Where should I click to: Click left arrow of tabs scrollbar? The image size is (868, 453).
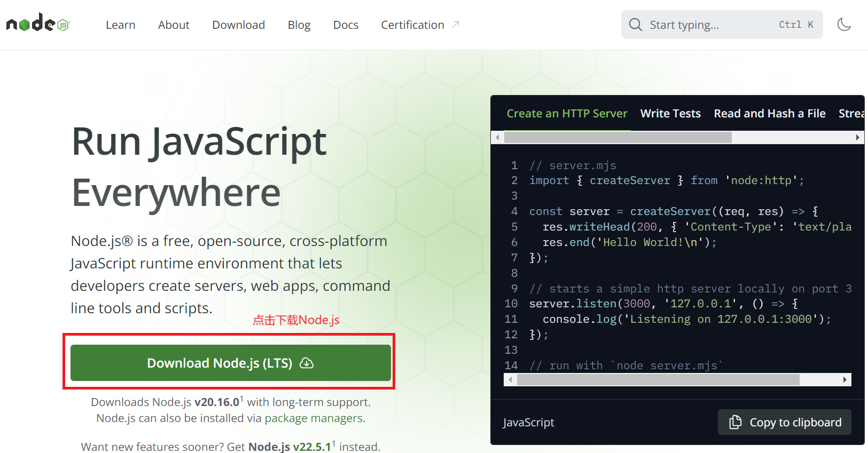click(x=497, y=138)
